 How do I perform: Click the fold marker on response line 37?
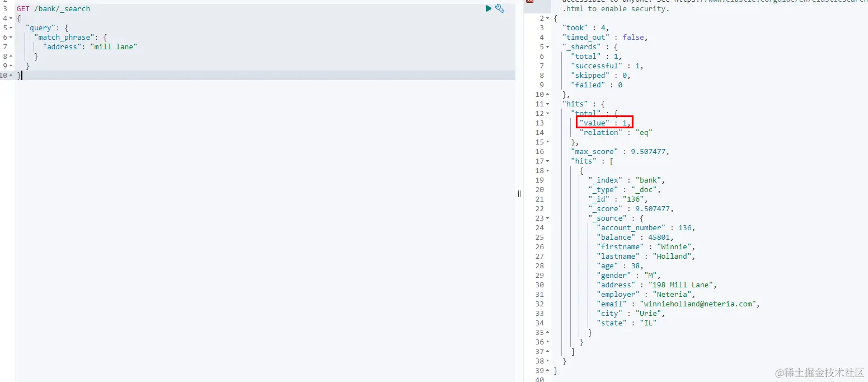tap(548, 352)
